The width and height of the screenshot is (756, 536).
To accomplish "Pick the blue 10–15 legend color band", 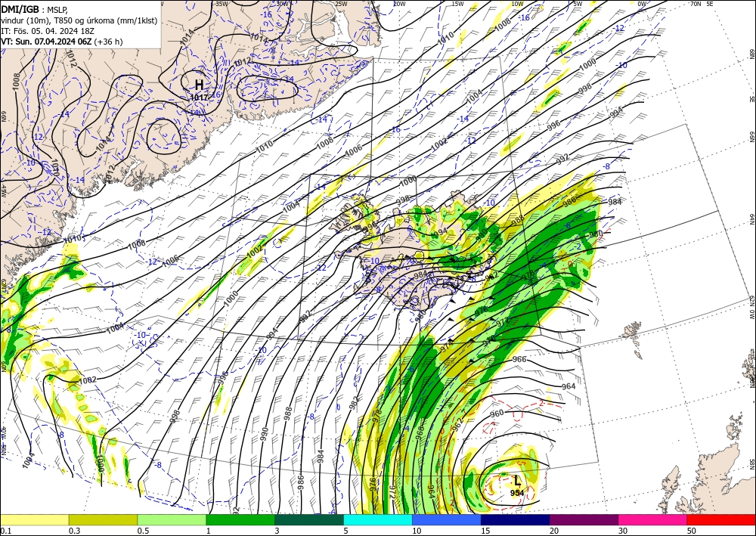I will click(x=447, y=519).
